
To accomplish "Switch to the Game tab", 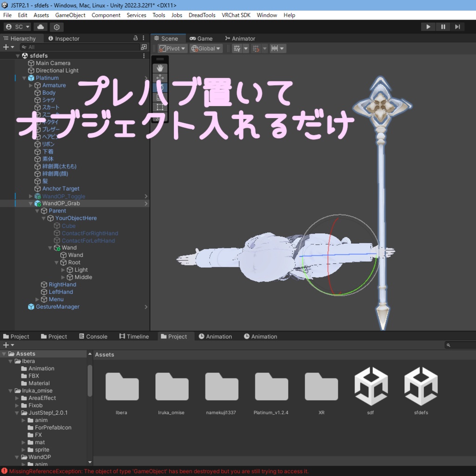I will pos(201,39).
